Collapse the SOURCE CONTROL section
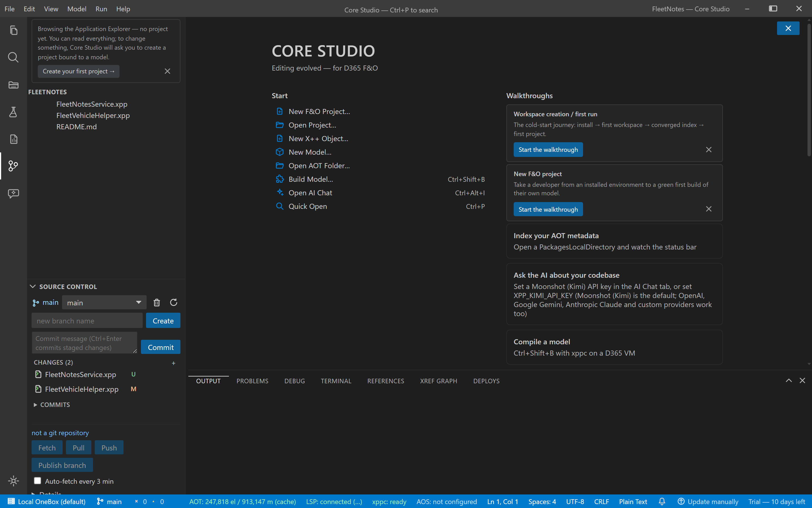The height and width of the screenshot is (508, 812). click(x=32, y=286)
